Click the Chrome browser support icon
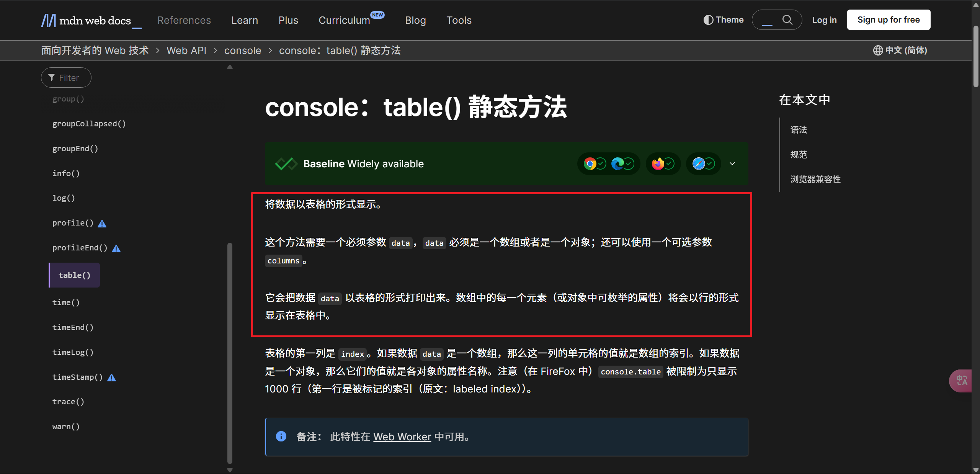This screenshot has width=980, height=474. click(590, 164)
